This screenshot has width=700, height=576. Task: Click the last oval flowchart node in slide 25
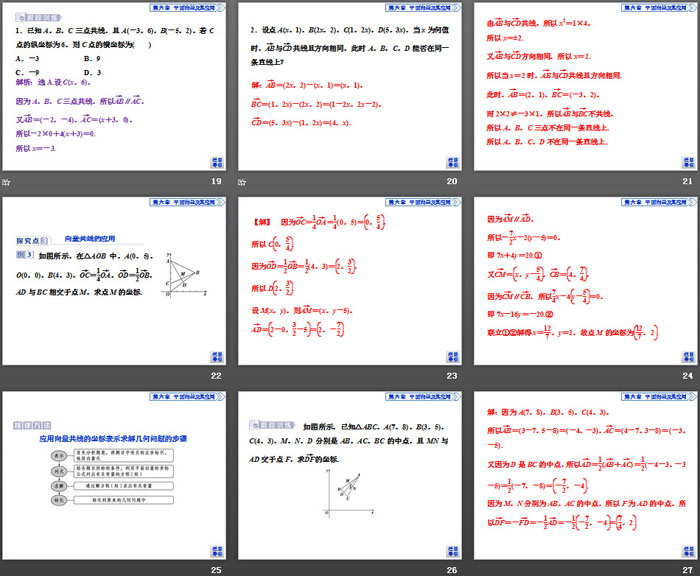[x=59, y=500]
